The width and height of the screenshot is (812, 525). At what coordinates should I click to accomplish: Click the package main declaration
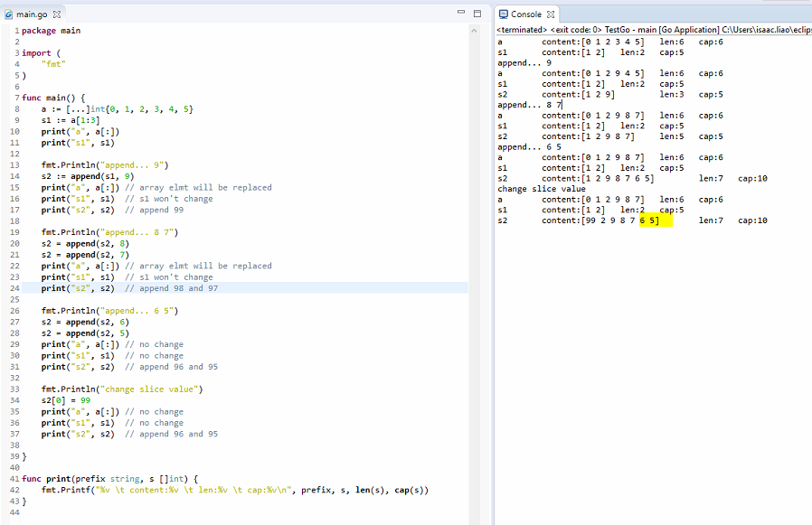51,31
